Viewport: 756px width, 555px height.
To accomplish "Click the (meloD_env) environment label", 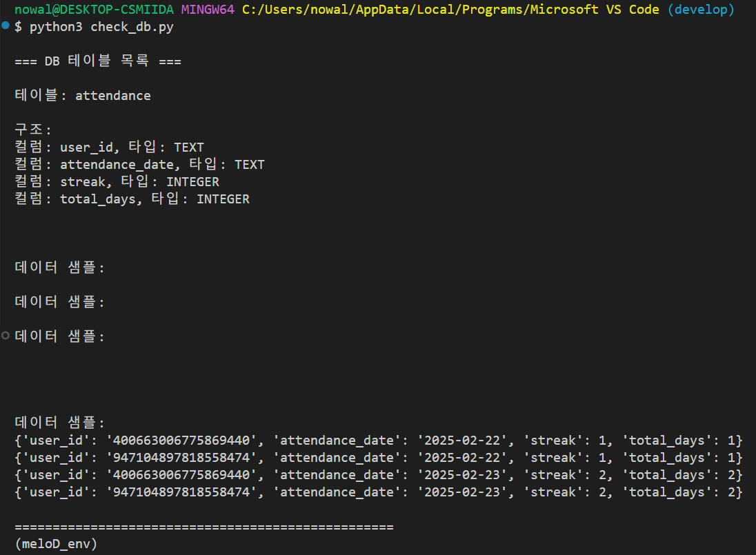I will (x=56, y=544).
